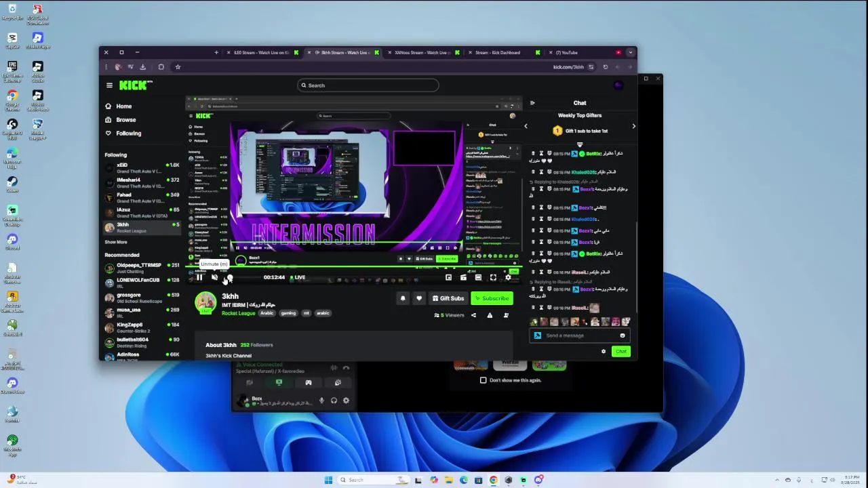Show next top gifter arrow
This screenshot has width=868, height=488.
(x=634, y=126)
